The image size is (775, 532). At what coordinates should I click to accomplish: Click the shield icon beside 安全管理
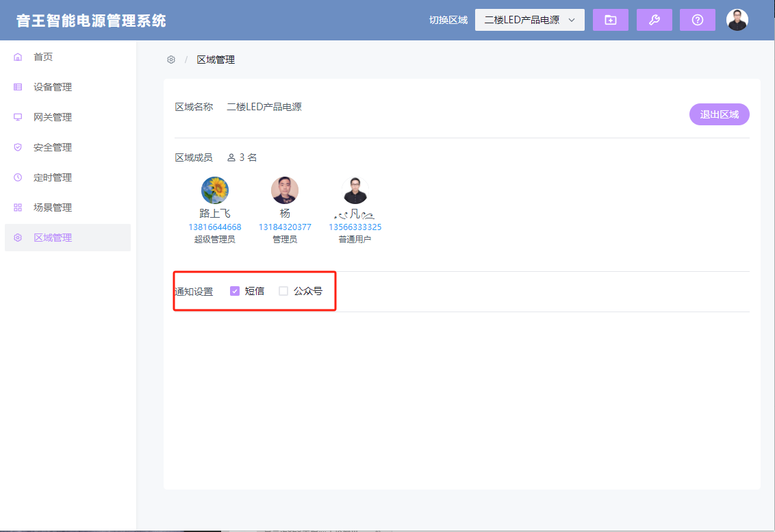coord(18,147)
